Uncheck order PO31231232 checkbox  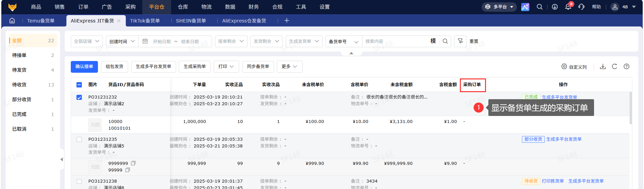click(79, 98)
